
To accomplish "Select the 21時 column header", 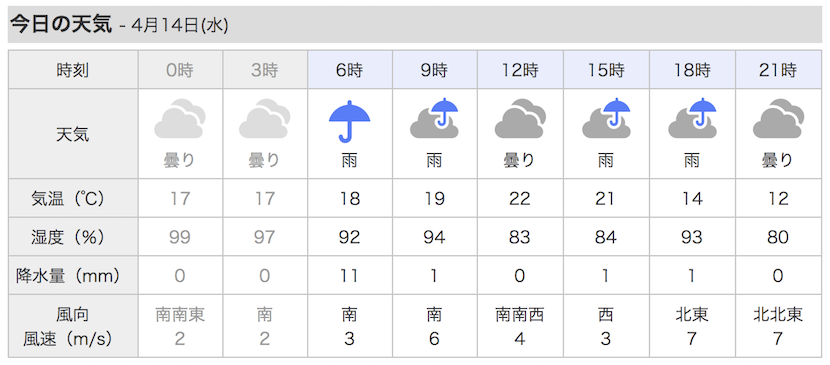I will click(778, 70).
